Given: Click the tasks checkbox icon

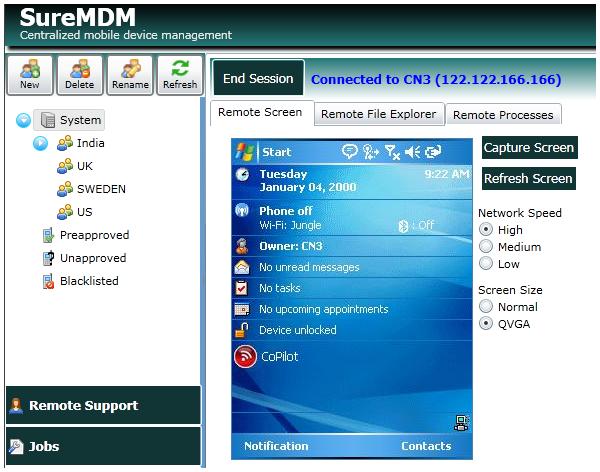Looking at the screenshot, I should (x=241, y=288).
